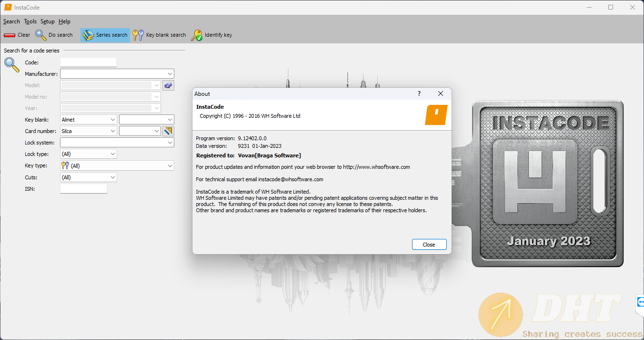
Task: Open the Search menu
Action: tap(11, 21)
